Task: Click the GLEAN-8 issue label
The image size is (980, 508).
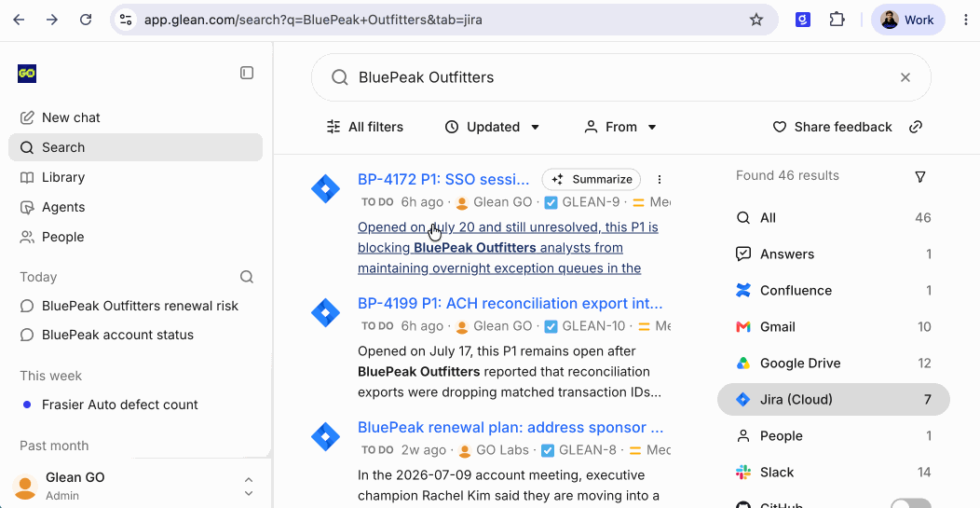Action: (x=588, y=450)
